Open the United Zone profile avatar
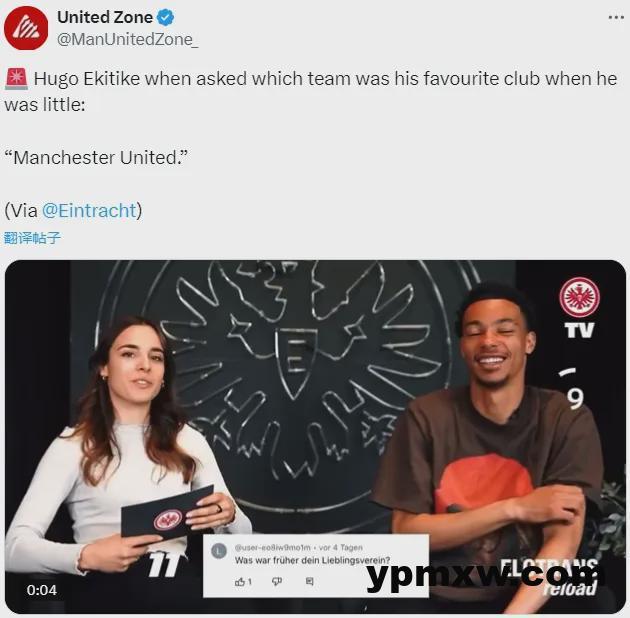Image resolution: width=630 pixels, height=618 pixels. pyautogui.click(x=26, y=28)
